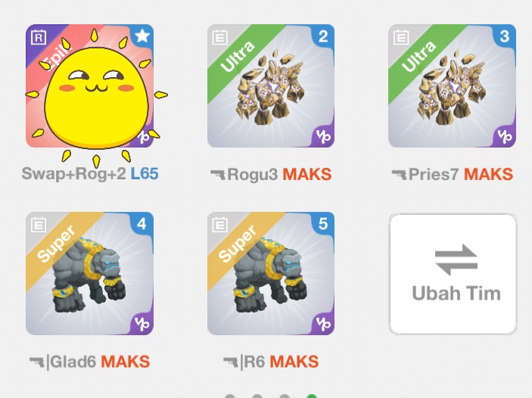Tap Capricorn badge on R6 golem card

pyautogui.click(x=323, y=324)
